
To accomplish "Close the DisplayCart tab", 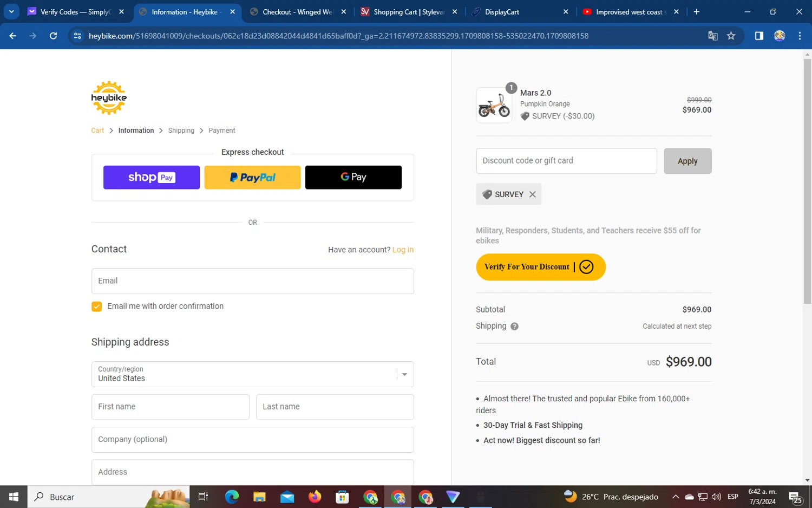I will click(566, 11).
